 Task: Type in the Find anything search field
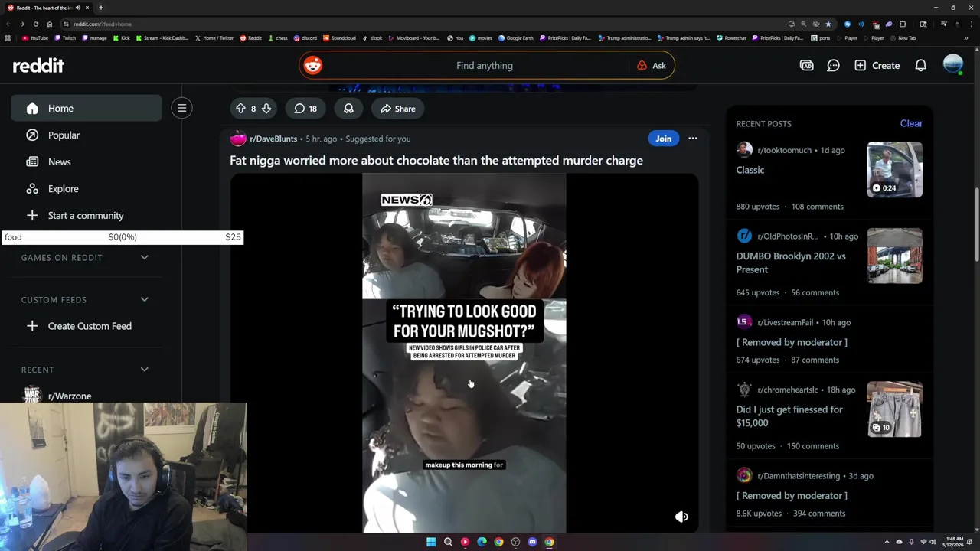484,66
